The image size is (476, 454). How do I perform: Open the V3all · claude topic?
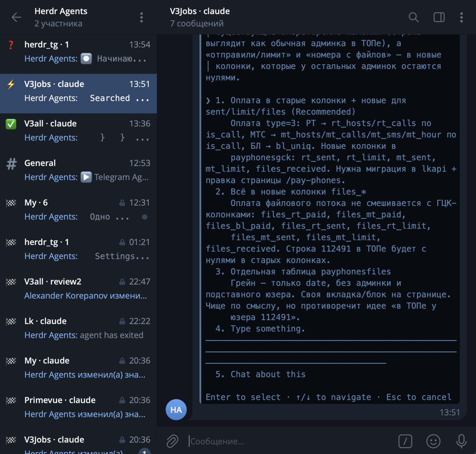[78, 133]
